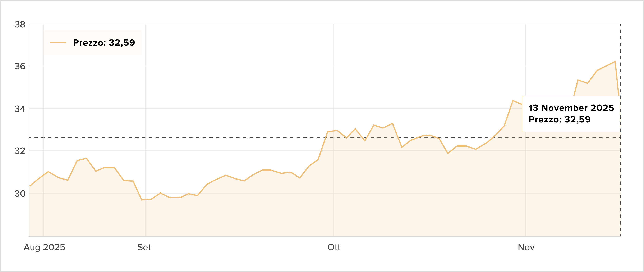Select the "Set" month axis label
Image resolution: width=644 pixels, height=272 pixels.
tap(144, 247)
